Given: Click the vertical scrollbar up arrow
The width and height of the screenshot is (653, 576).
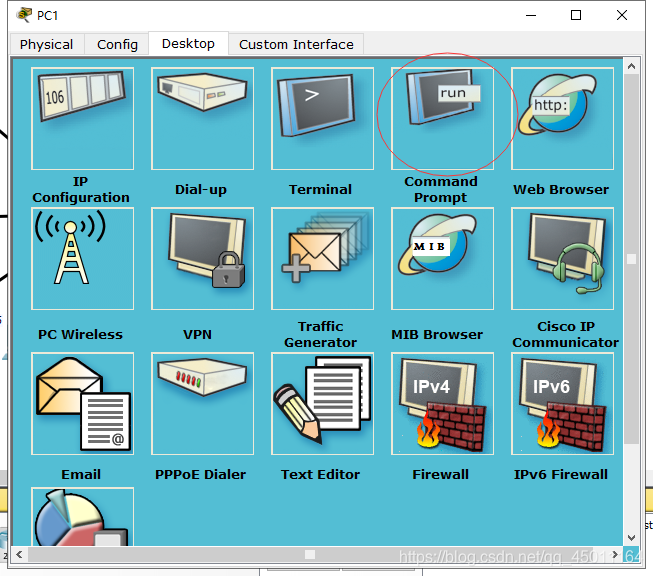Looking at the screenshot, I should coord(631,66).
